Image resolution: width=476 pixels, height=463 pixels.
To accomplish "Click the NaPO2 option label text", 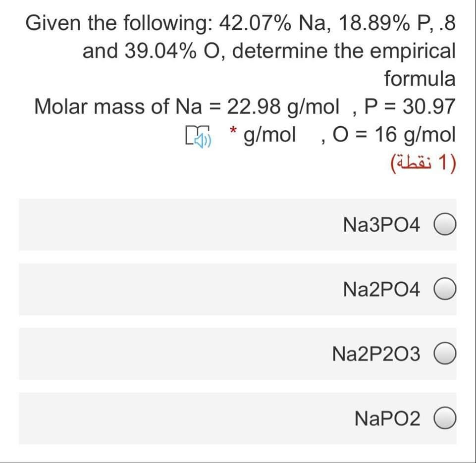I will (x=387, y=418).
